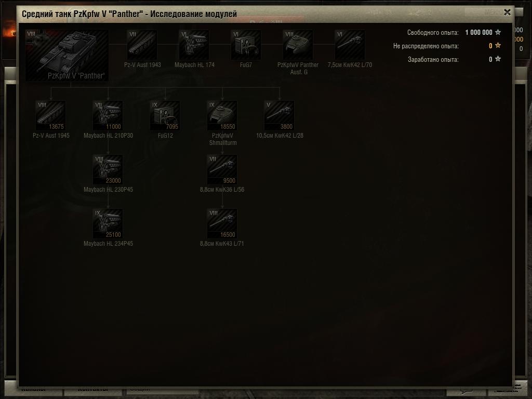The image size is (532, 399).
Task: Click the 'Свободного опыта:' label
Action: click(433, 33)
